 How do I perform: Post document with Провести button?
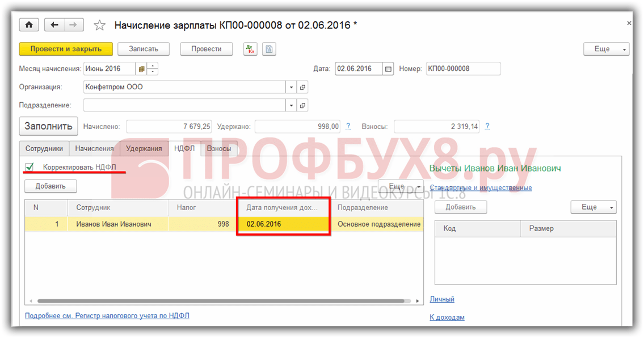[206, 49]
